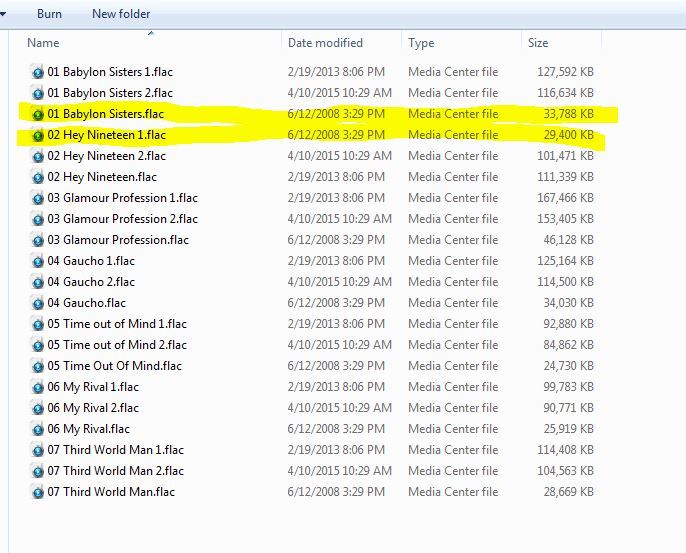686x553 pixels.
Task: Click file name 07 Third World Man.flac
Action: tap(111, 492)
